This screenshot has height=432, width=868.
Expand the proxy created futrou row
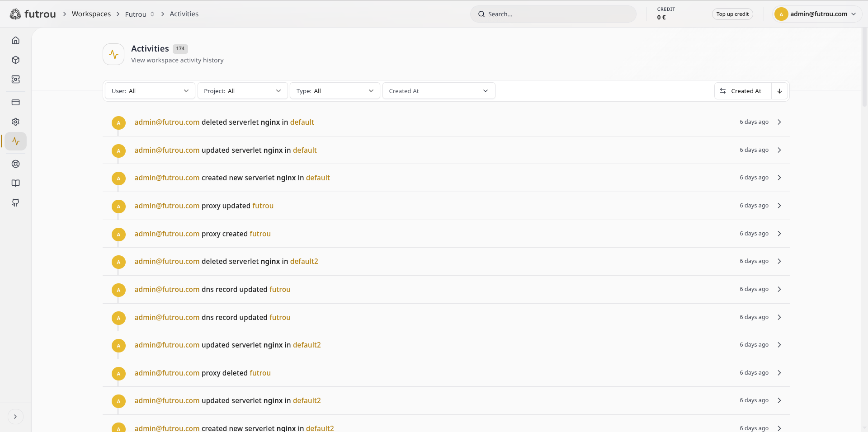pos(779,234)
